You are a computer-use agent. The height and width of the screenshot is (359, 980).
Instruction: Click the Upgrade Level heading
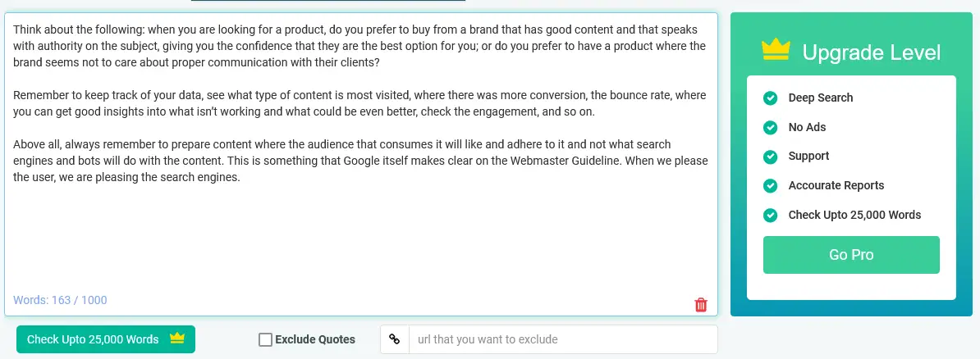pos(872,52)
